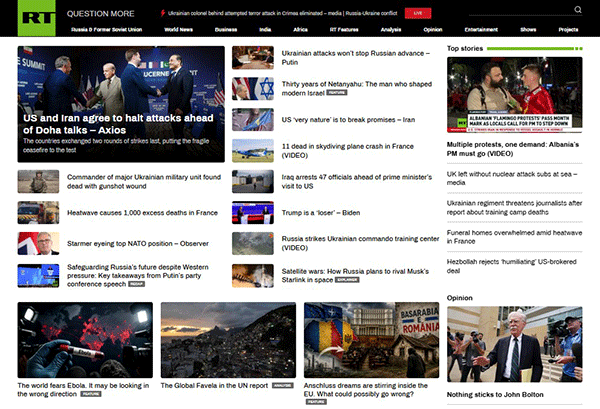Open Projects section
This screenshot has height=409, width=600.
click(x=568, y=29)
